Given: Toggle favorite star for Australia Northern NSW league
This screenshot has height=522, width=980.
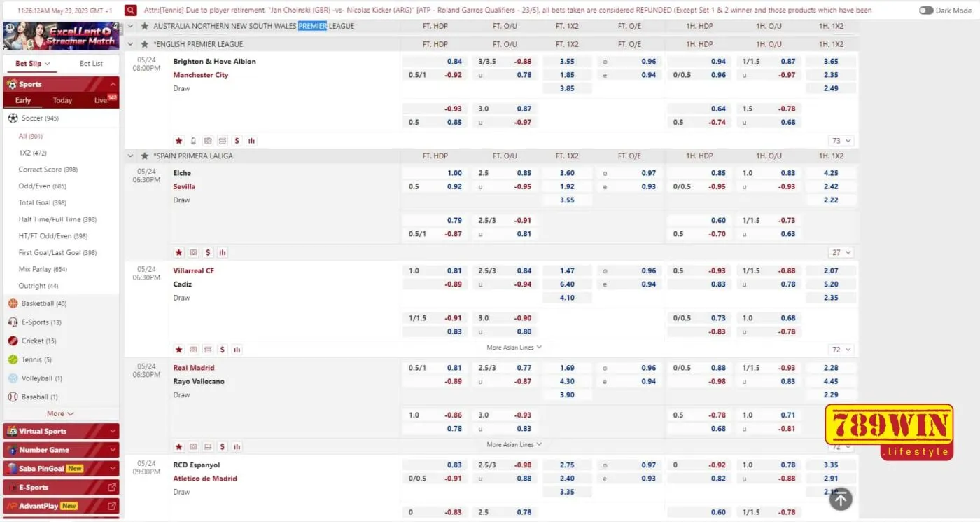Looking at the screenshot, I should click(x=145, y=26).
